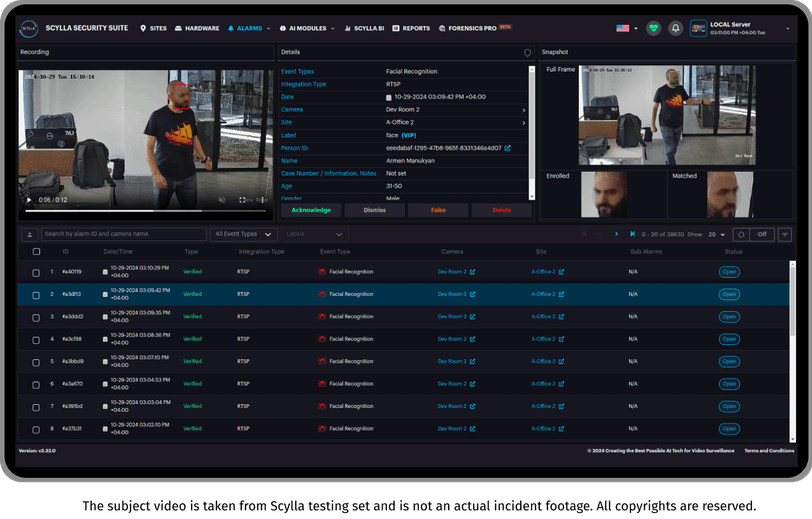Click the shield icon in Details header
The height and width of the screenshot is (519, 812).
[x=527, y=52]
